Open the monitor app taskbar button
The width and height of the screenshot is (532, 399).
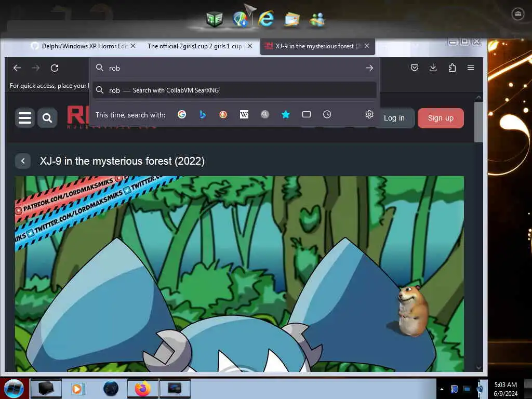pos(175,389)
